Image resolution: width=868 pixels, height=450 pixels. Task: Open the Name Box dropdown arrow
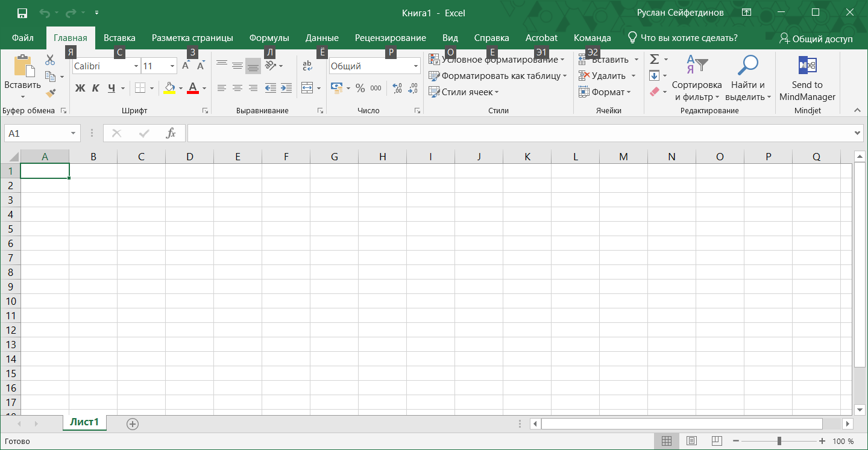[x=74, y=133]
